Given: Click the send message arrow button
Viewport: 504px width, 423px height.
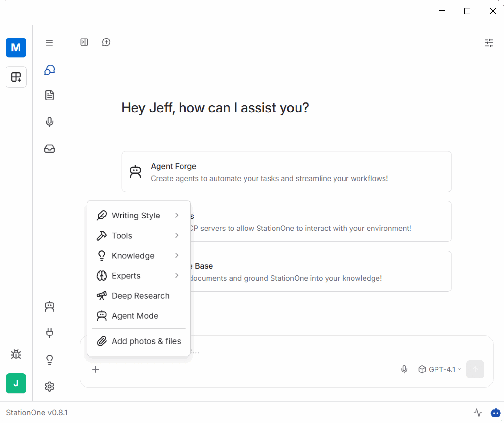Looking at the screenshot, I should tap(475, 369).
